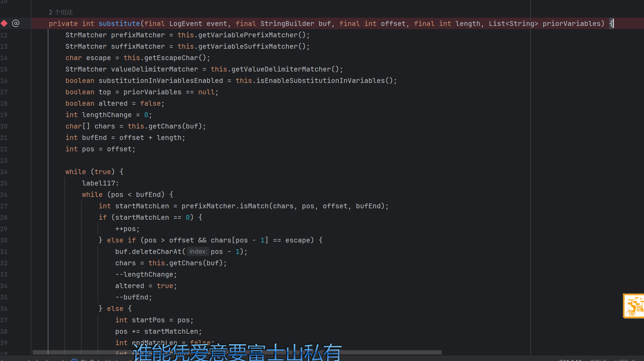Click the @ gutter icon beside substitute
Image resolution: width=644 pixels, height=361 pixels.
[16, 23]
